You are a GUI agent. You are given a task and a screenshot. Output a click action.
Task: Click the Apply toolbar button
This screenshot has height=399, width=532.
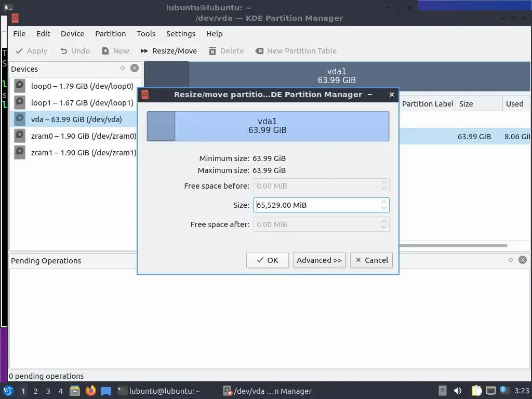coord(32,51)
